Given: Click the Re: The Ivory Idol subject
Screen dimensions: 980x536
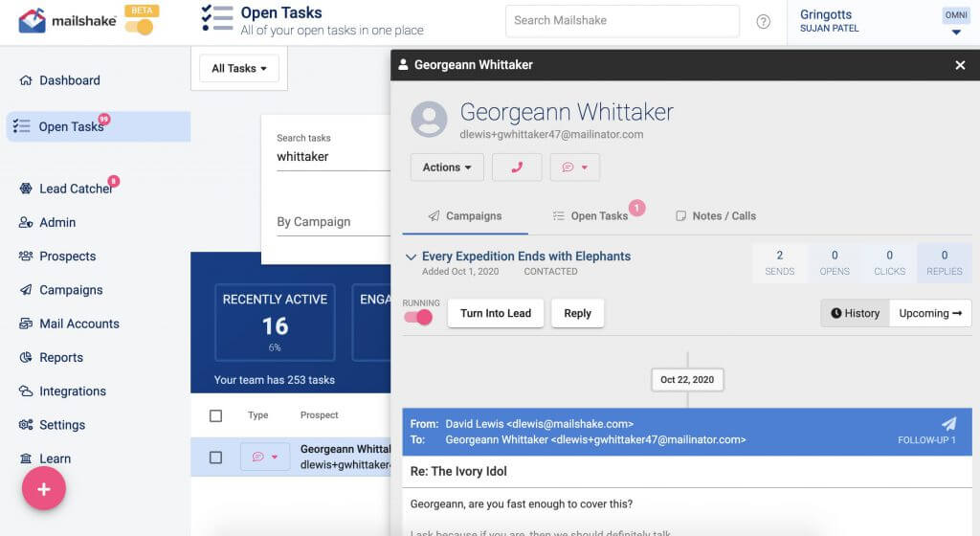Looking at the screenshot, I should point(458,472).
